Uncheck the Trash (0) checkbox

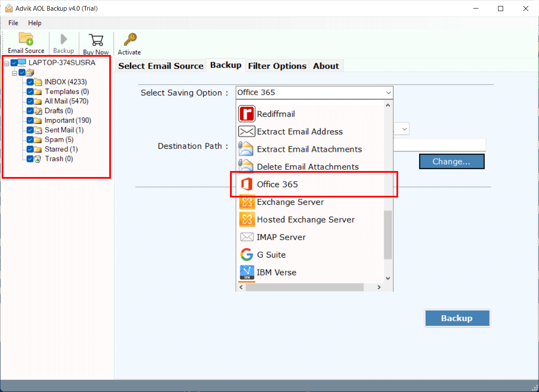(x=30, y=159)
